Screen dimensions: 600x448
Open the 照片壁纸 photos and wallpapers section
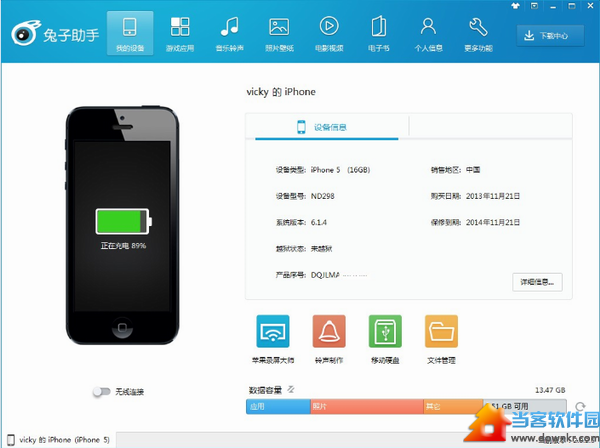pos(279,33)
